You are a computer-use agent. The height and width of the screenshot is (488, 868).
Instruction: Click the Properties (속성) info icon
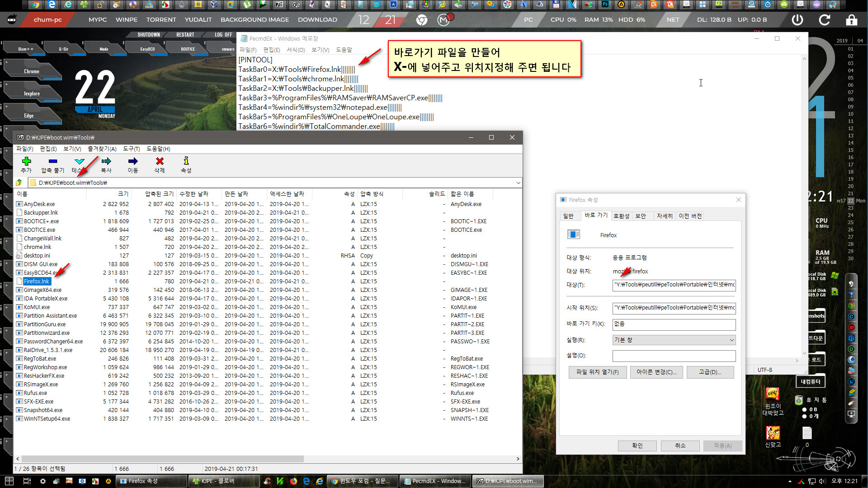coord(186,161)
